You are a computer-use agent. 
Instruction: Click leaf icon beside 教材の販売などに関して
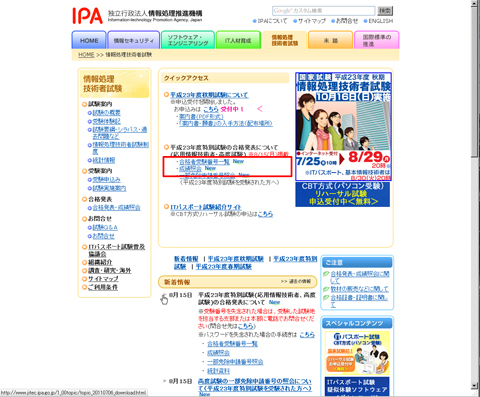click(326, 289)
